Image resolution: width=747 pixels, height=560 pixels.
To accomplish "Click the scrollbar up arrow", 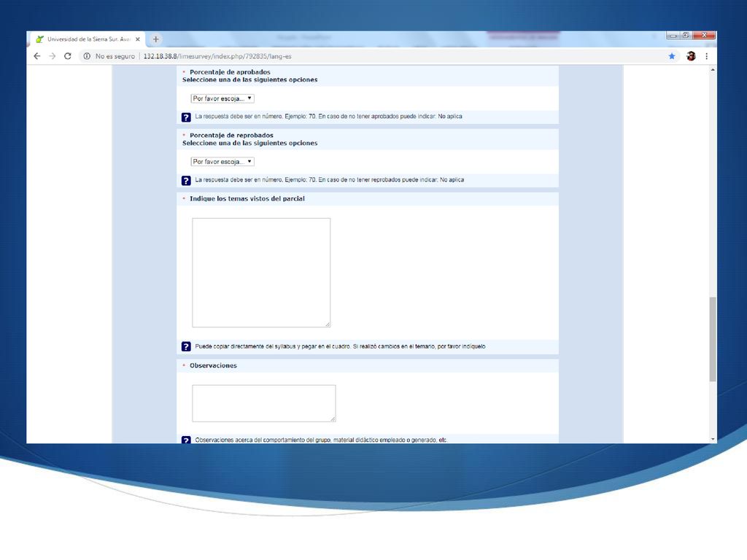I will pos(713,69).
